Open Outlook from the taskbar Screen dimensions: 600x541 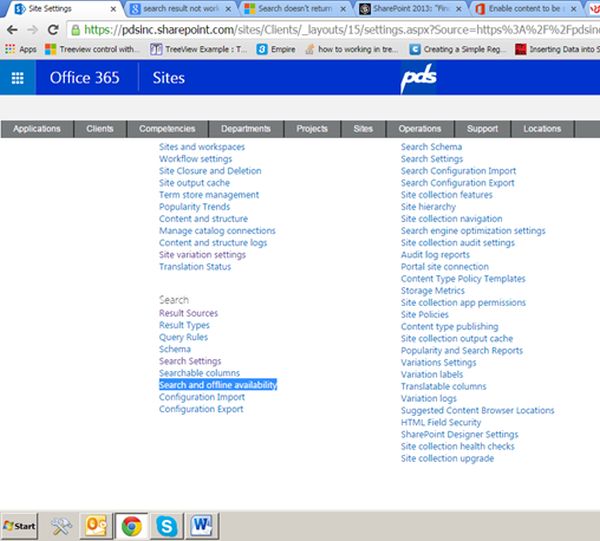pos(96,526)
